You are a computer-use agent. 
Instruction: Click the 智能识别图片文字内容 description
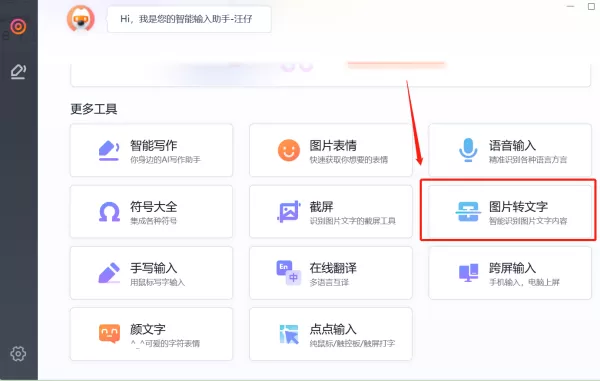pyautogui.click(x=528, y=221)
